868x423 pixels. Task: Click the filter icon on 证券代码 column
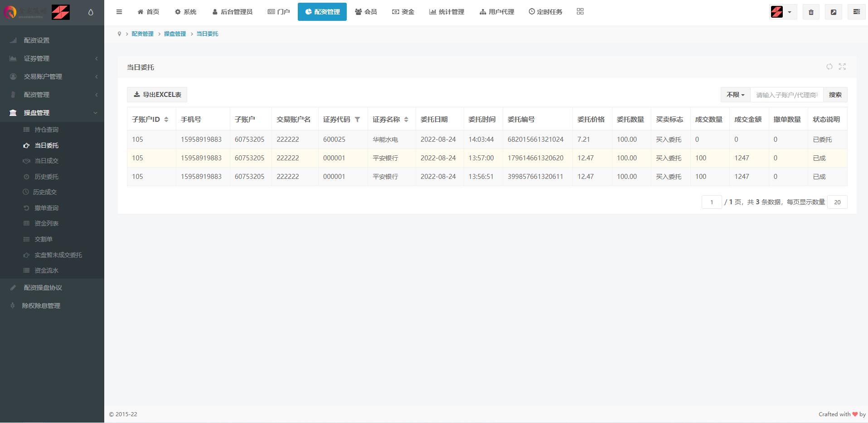pyautogui.click(x=357, y=120)
